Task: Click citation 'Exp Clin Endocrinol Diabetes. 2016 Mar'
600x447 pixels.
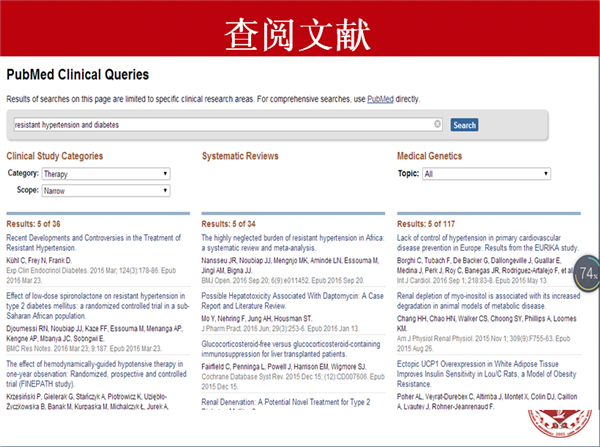Action: (x=91, y=276)
